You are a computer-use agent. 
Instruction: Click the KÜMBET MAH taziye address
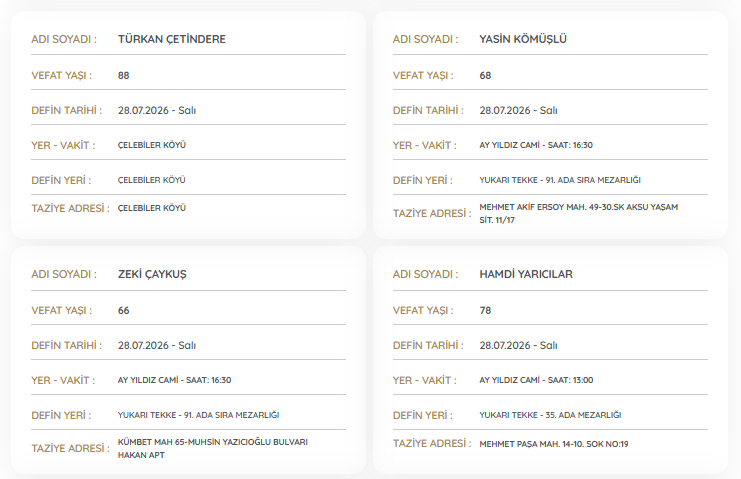tap(213, 449)
